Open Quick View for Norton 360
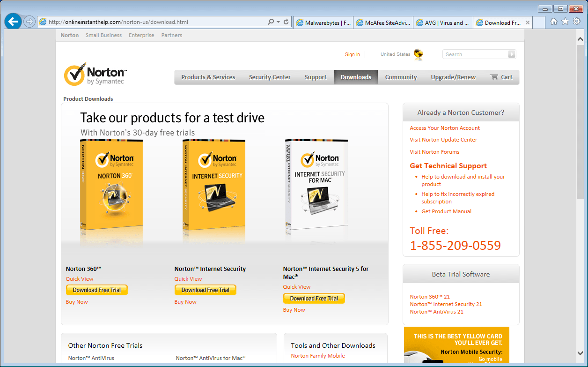Screen dimensions: 588x367 click(80, 279)
